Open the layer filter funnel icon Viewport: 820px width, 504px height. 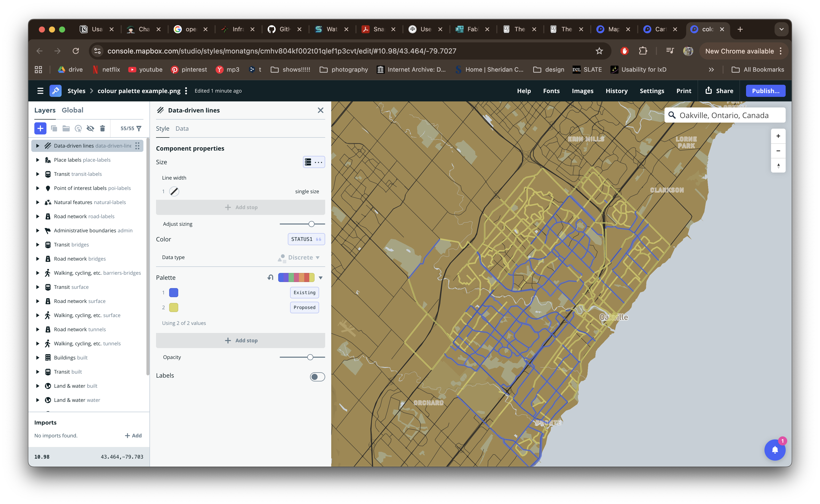pos(139,128)
